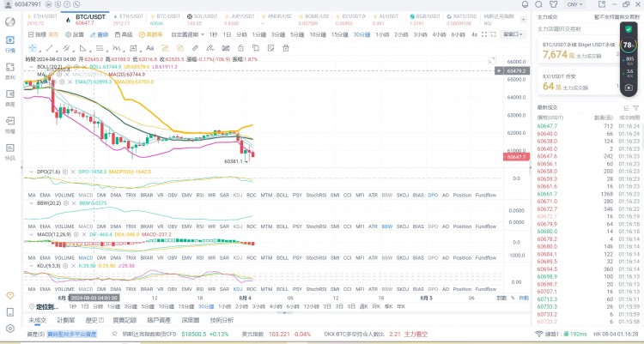Toggle the 主力 badge next to 指標
This screenshot has width=644, height=344.
(x=53, y=34)
